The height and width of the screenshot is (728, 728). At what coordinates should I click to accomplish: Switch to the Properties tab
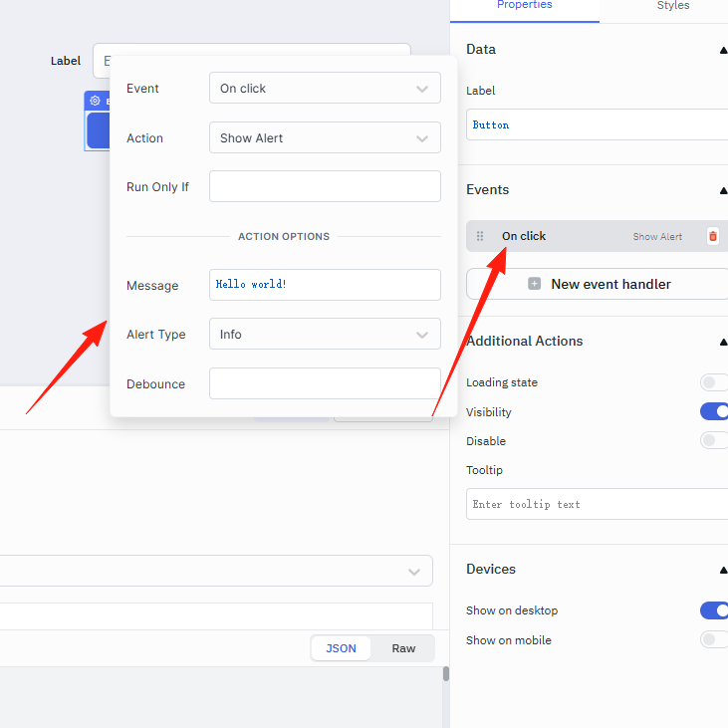click(525, 7)
